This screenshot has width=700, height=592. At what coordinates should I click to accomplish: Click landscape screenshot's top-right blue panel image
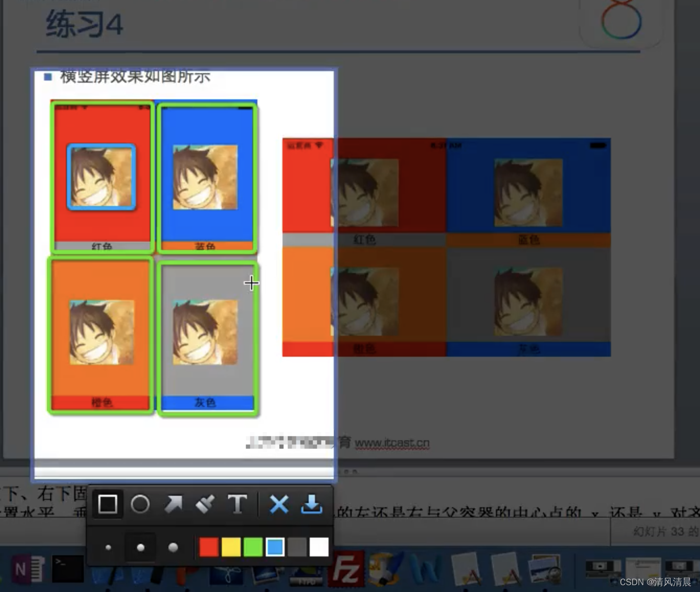pyautogui.click(x=528, y=193)
